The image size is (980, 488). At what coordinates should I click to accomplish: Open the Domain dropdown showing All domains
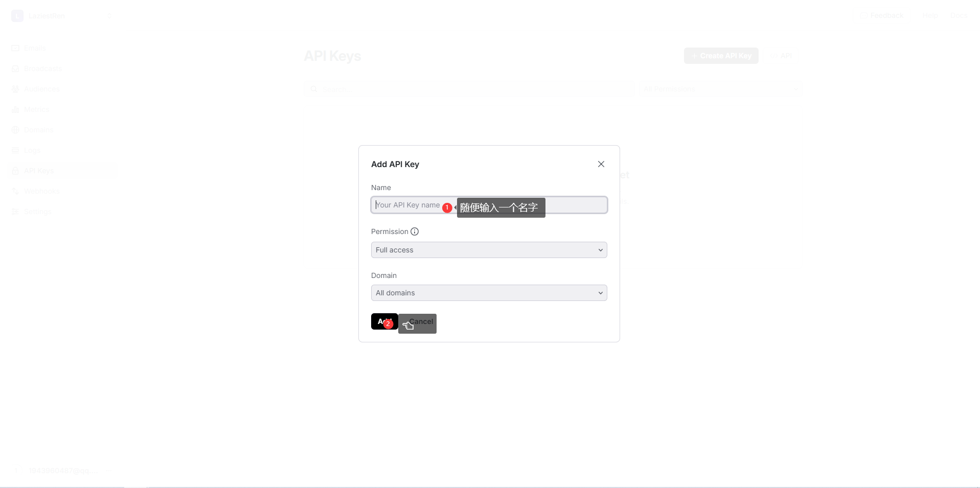click(x=489, y=293)
